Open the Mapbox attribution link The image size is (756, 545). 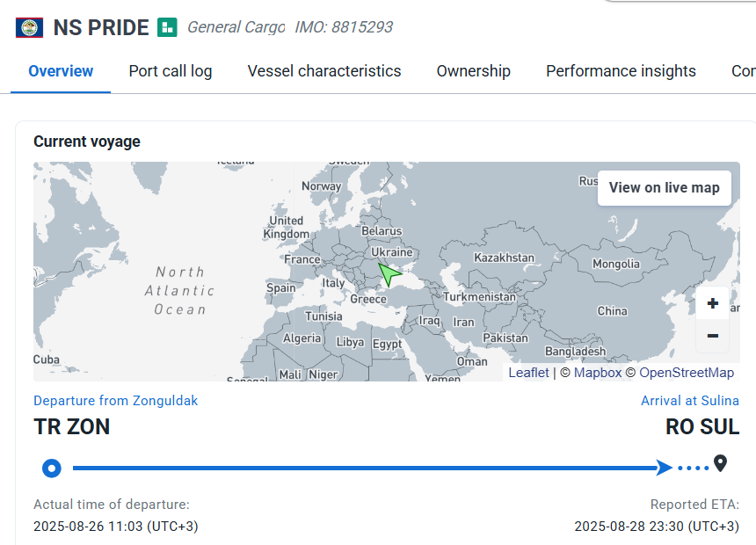click(x=597, y=373)
